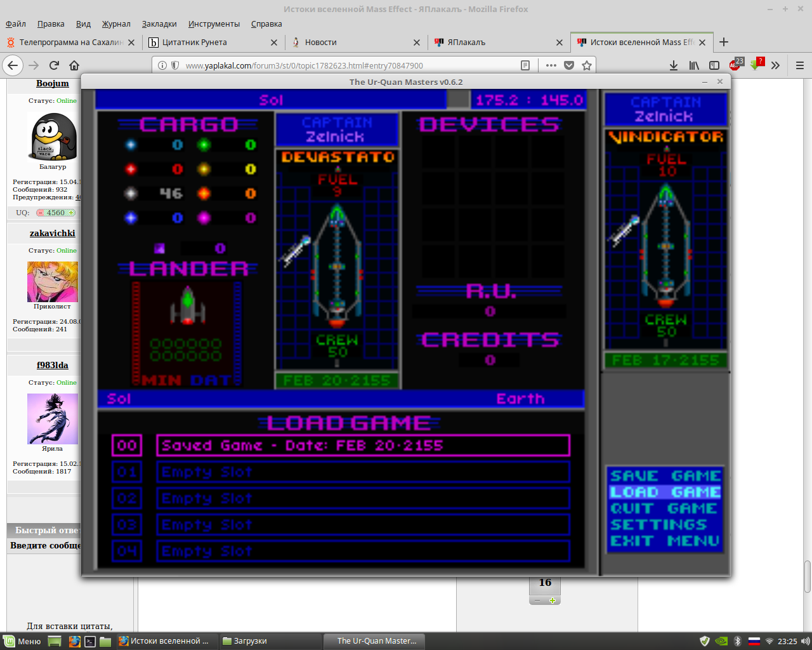Viewport: 812px width, 650px height.
Task: Click f983lda's dancer avatar
Action: point(53,418)
